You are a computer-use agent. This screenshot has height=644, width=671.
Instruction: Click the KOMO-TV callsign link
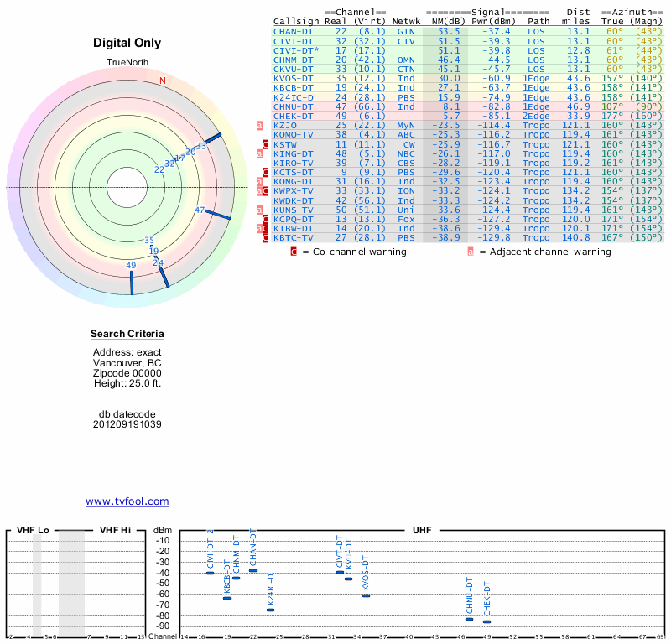294,134
